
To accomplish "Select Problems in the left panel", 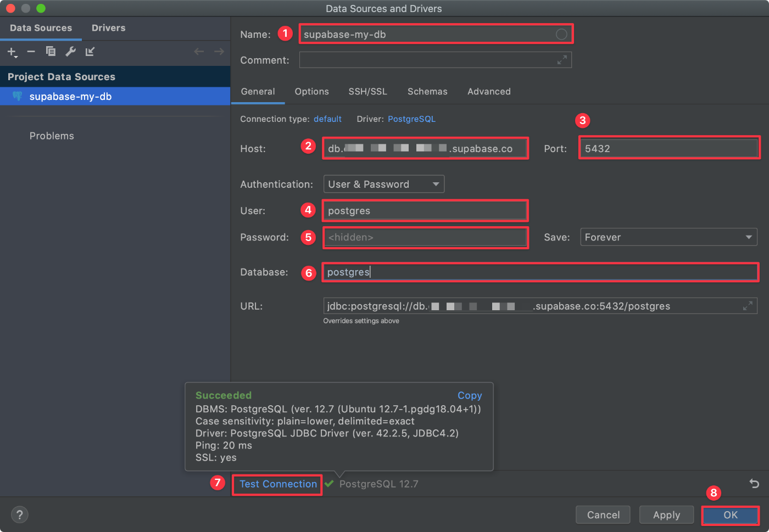I will click(x=52, y=136).
